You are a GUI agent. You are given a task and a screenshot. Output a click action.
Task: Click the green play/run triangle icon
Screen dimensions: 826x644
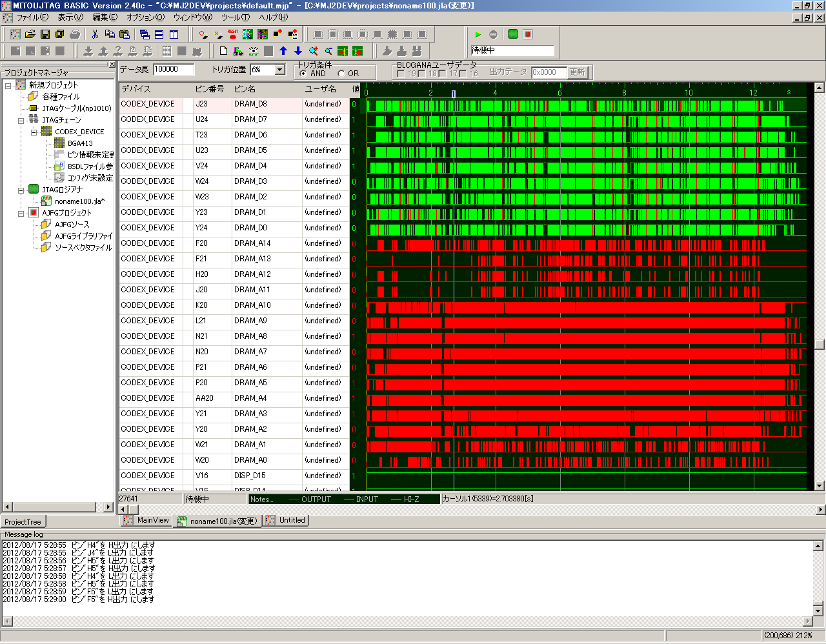point(478,34)
